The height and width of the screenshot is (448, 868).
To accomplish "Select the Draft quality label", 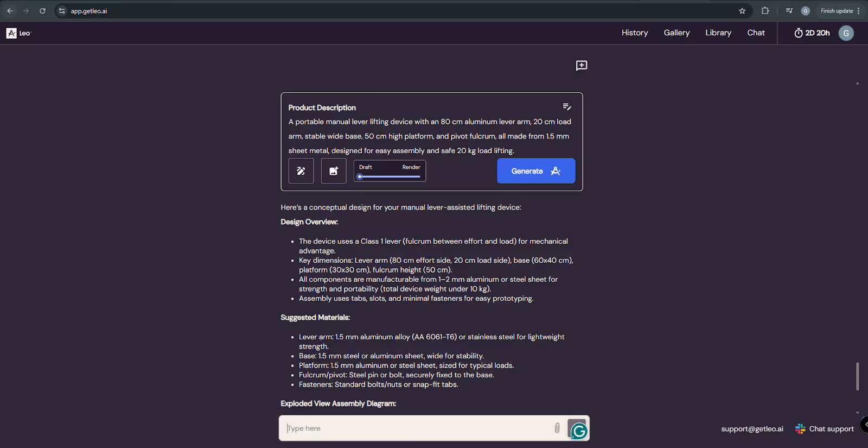I will (x=366, y=167).
